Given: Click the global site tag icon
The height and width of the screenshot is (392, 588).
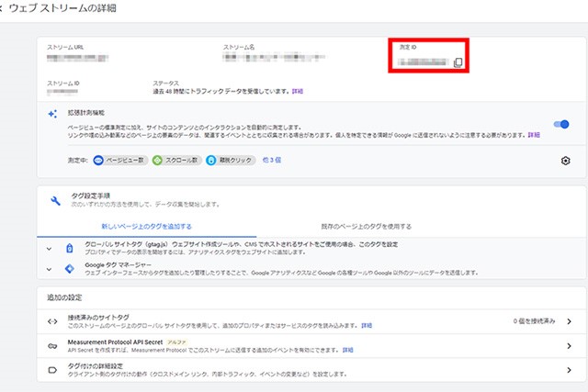Looking at the screenshot, I should pos(70,248).
